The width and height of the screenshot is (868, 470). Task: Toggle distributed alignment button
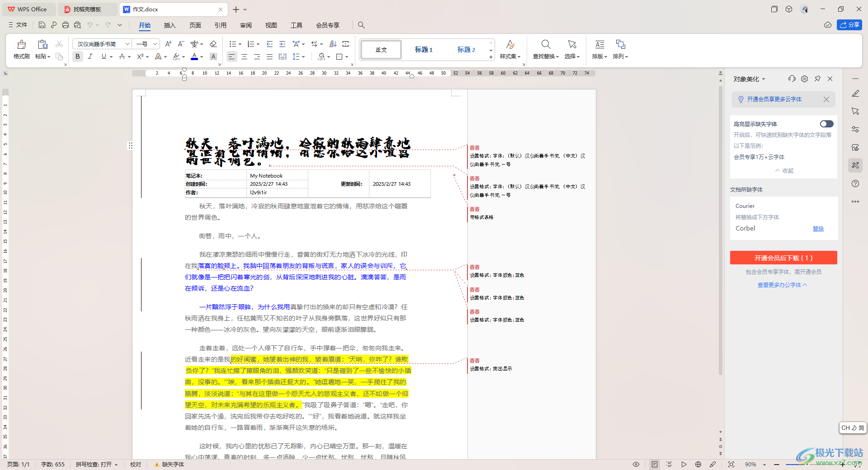283,56
